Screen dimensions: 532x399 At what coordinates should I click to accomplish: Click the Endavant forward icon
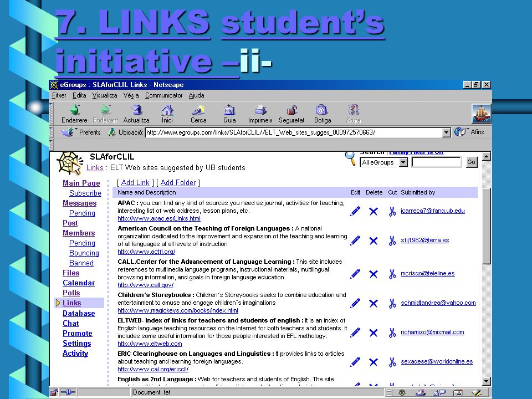click(x=105, y=110)
